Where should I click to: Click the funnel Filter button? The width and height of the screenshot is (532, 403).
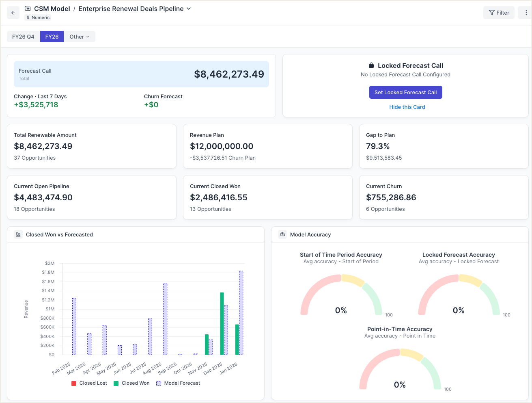coord(499,13)
